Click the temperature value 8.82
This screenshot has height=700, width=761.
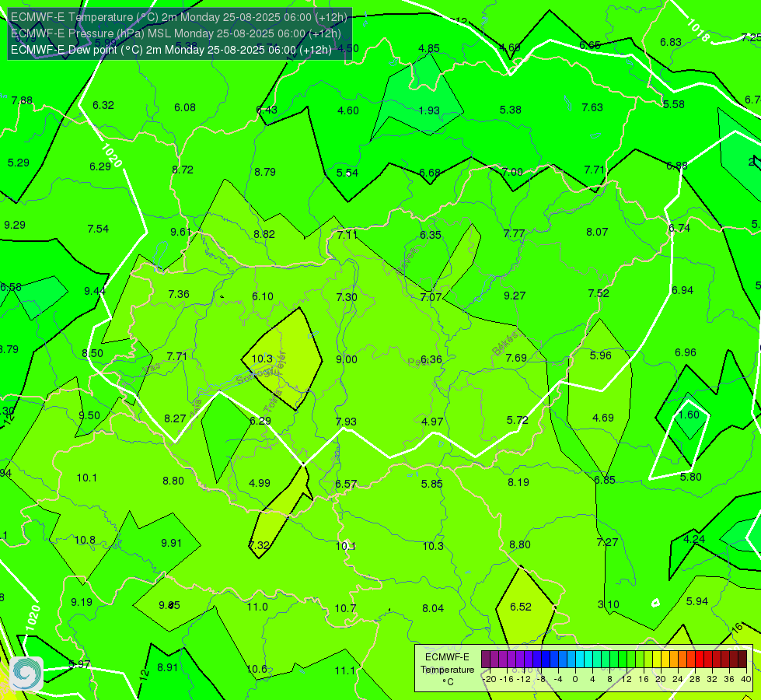(x=264, y=234)
